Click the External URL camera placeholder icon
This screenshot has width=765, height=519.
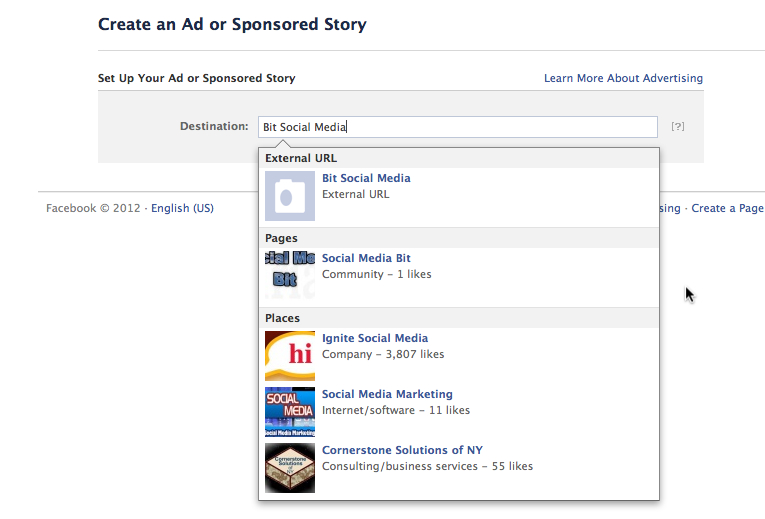(x=290, y=196)
